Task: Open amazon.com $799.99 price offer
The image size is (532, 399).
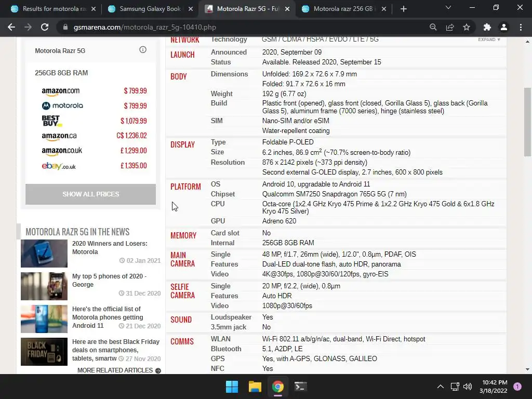Action: point(94,91)
